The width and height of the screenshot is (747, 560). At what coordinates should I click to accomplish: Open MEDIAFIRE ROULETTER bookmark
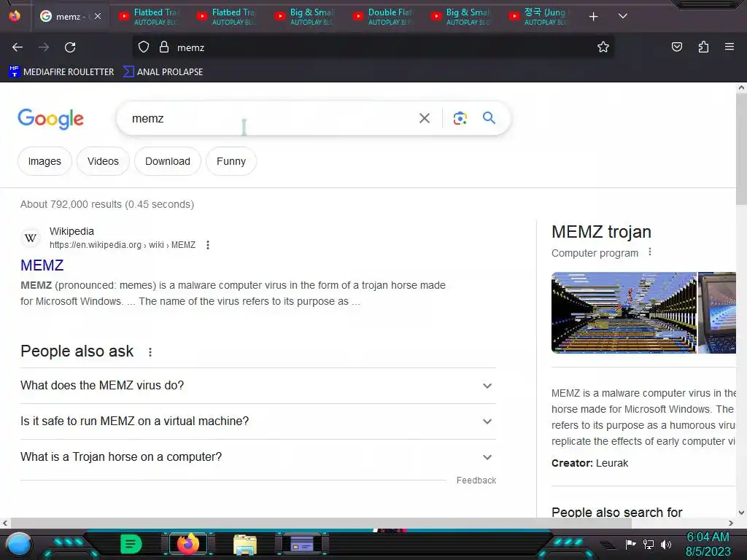pos(61,72)
